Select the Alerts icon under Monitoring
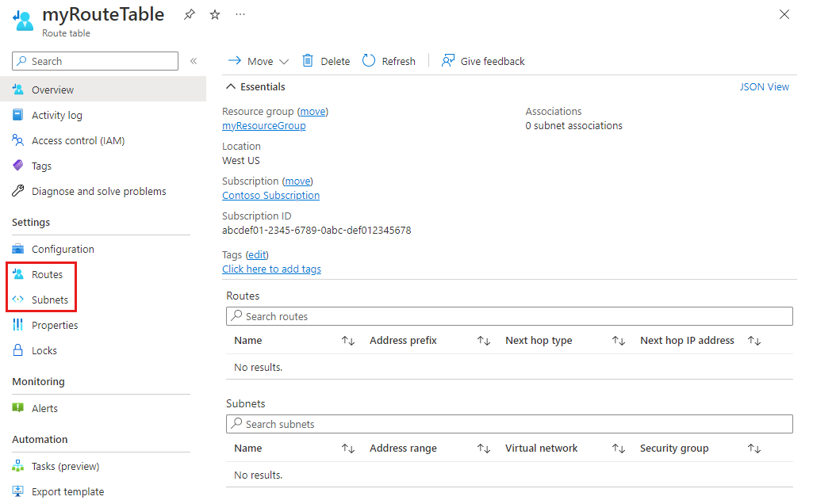This screenshot has height=504, width=813. pos(18,408)
